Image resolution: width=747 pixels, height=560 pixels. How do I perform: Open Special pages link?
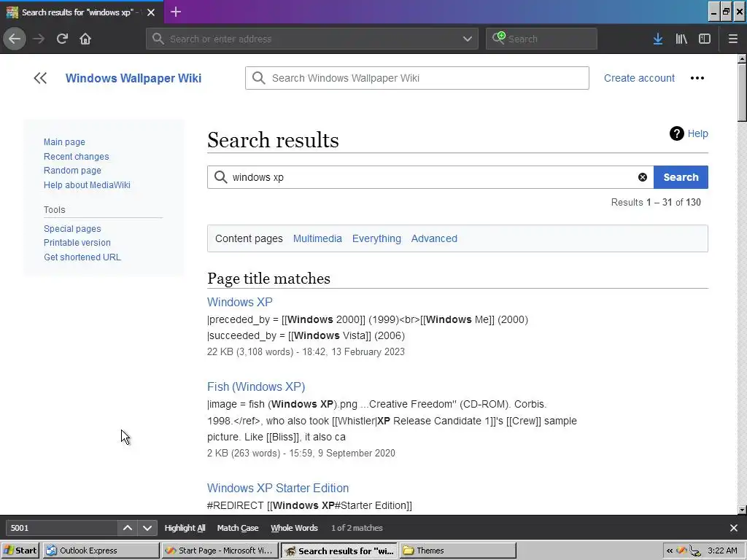(x=72, y=228)
